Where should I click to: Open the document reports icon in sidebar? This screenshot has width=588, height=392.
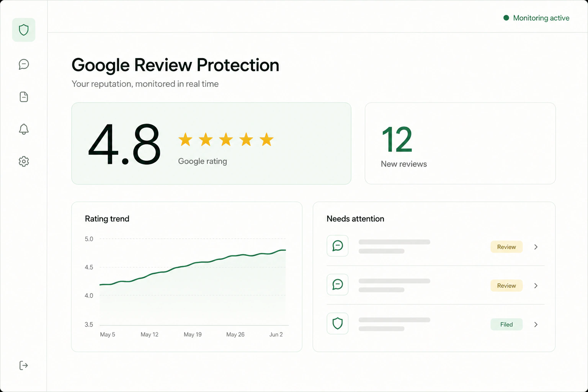24,97
